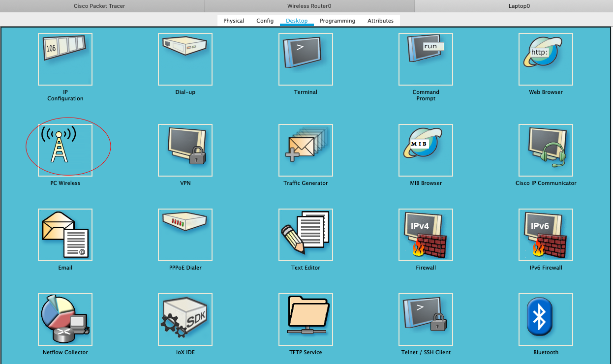
Task: Open the Bluetooth app icon
Action: [x=546, y=319]
